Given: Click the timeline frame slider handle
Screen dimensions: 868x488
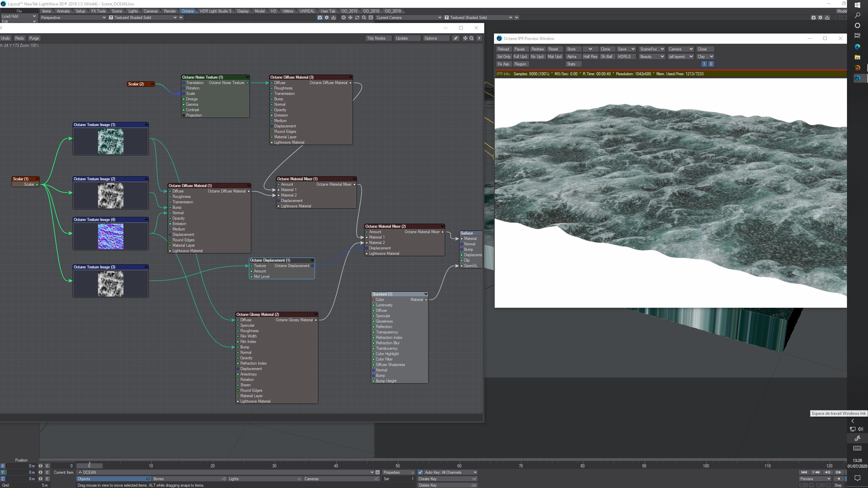Looking at the screenshot, I should click(89, 466).
